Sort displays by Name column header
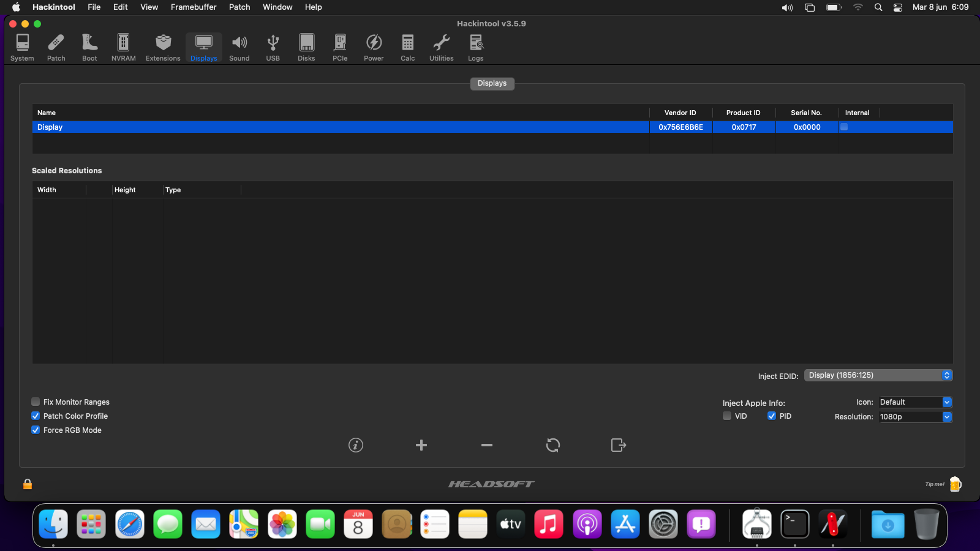Screen dimensions: 980x551 [x=341, y=113]
